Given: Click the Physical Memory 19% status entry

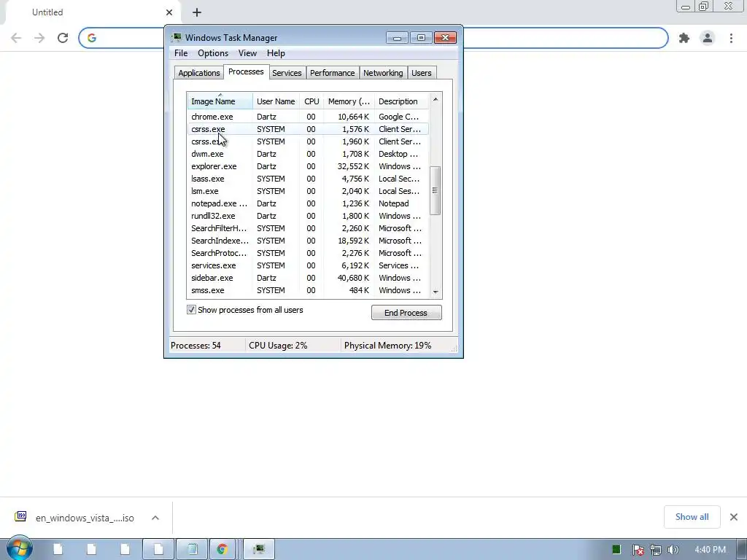Looking at the screenshot, I should (x=387, y=346).
